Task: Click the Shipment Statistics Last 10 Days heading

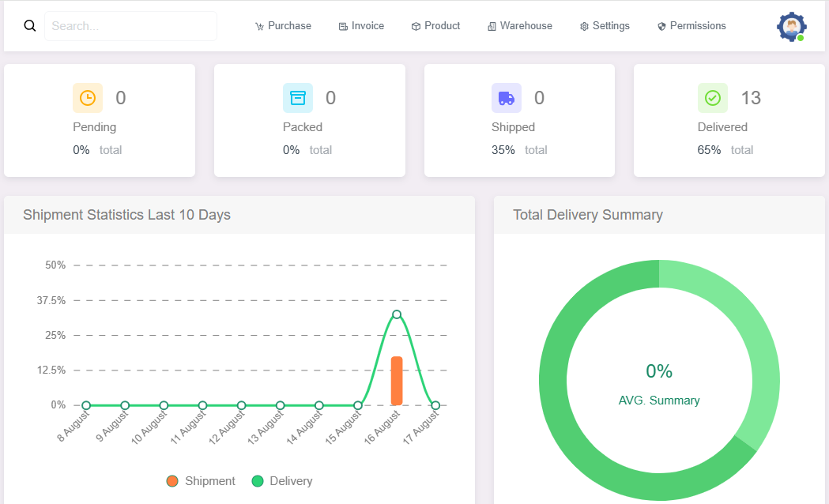Action: pos(127,215)
